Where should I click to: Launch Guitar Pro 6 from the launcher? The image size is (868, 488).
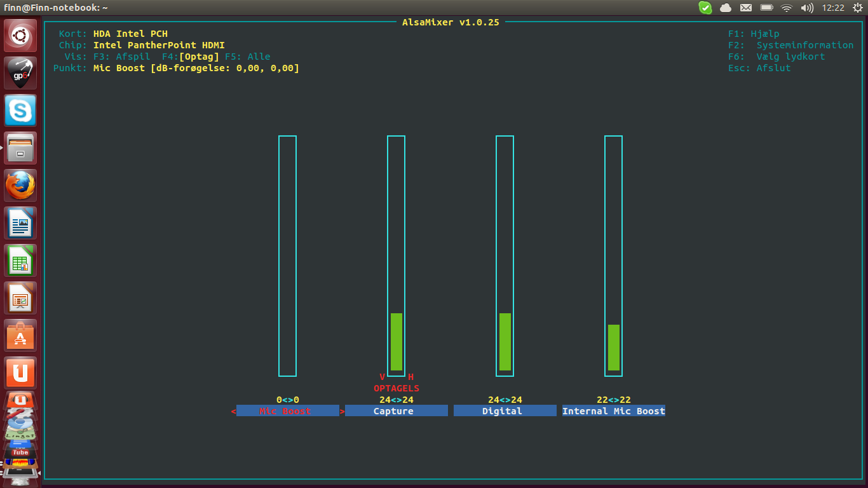[x=20, y=73]
